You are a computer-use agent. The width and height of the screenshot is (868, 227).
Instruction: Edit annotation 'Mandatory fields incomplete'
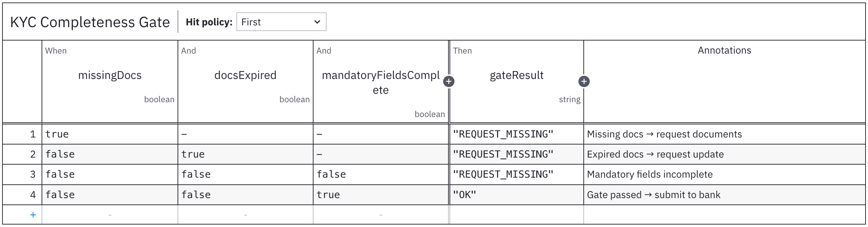point(724,174)
